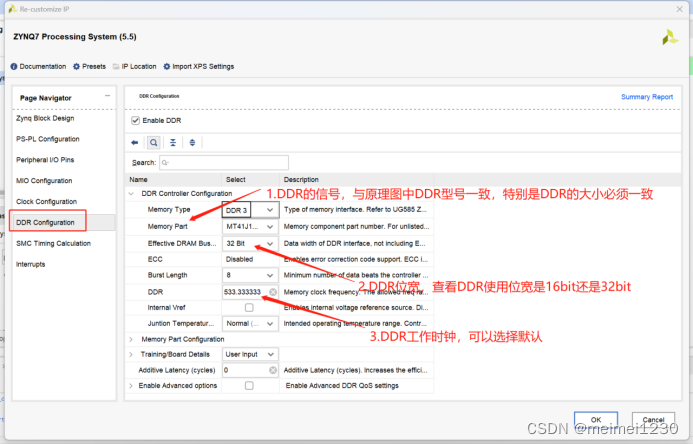Open the Summary Report link

point(647,97)
